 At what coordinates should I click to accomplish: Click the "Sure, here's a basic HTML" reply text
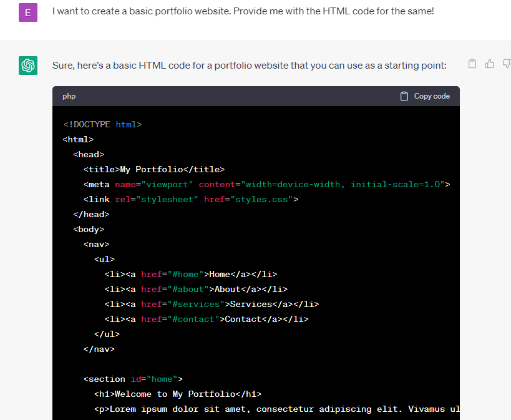point(250,65)
